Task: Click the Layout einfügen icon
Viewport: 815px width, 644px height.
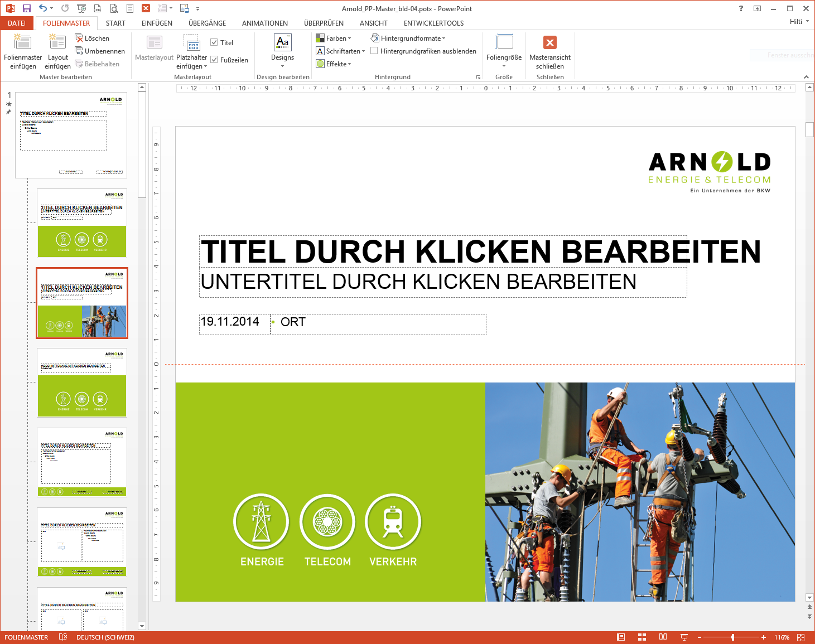Action: pos(57,42)
